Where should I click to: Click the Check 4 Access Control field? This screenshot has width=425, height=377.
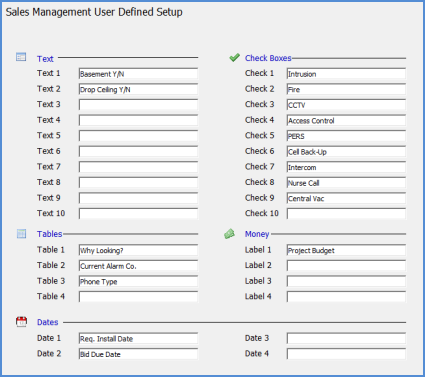point(346,120)
